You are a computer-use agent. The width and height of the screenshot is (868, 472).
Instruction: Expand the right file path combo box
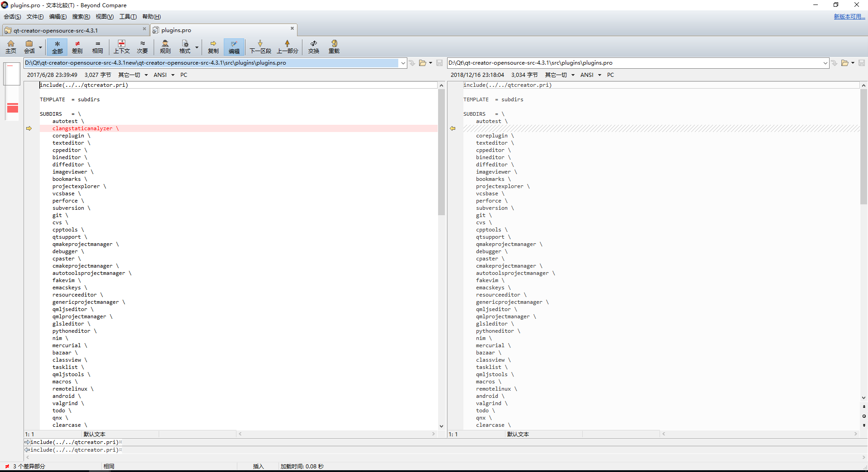(x=826, y=63)
